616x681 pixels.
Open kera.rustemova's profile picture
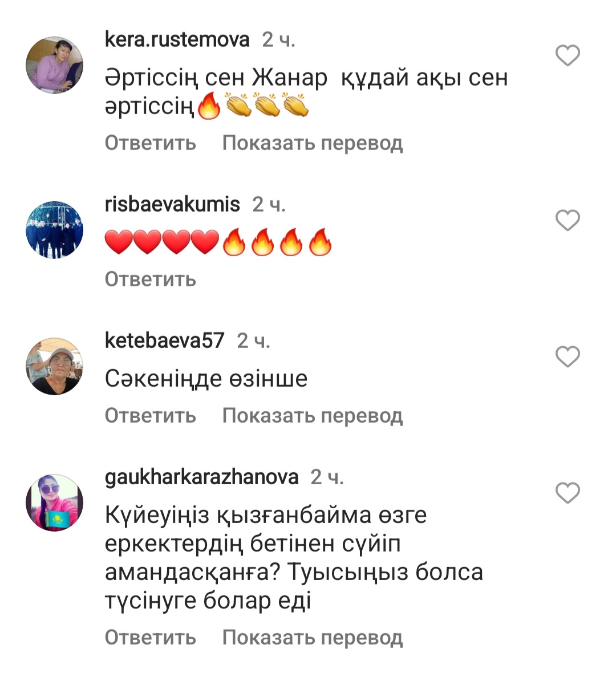click(54, 64)
